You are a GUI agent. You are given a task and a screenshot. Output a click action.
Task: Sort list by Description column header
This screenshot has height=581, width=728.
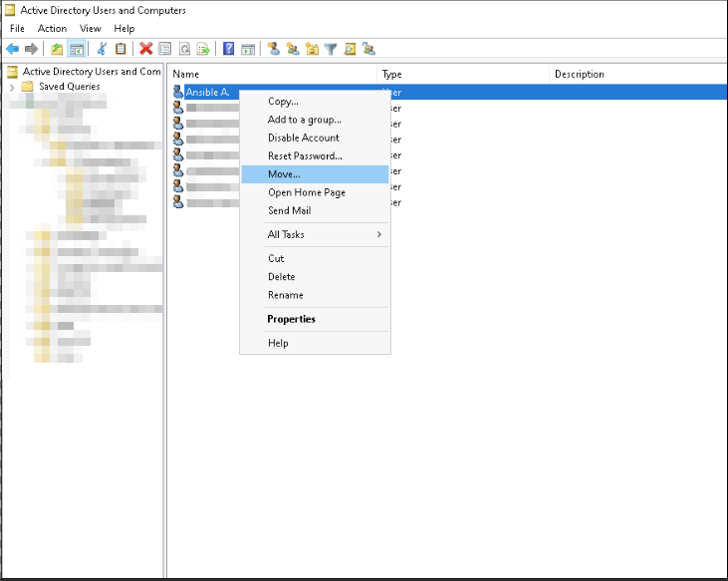pos(580,74)
